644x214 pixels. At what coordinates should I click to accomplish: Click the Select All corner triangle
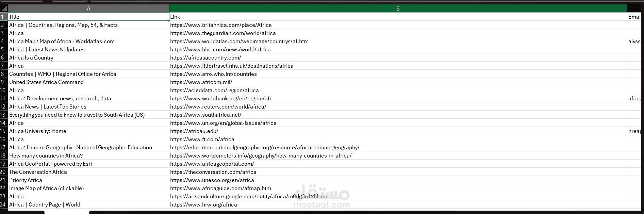point(4,9)
